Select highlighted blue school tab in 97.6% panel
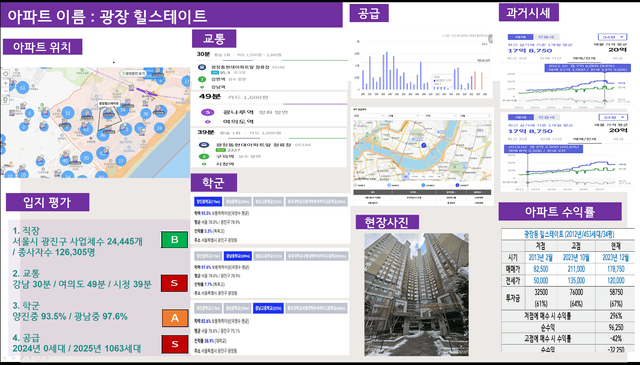640x365 pixels. (x=238, y=256)
